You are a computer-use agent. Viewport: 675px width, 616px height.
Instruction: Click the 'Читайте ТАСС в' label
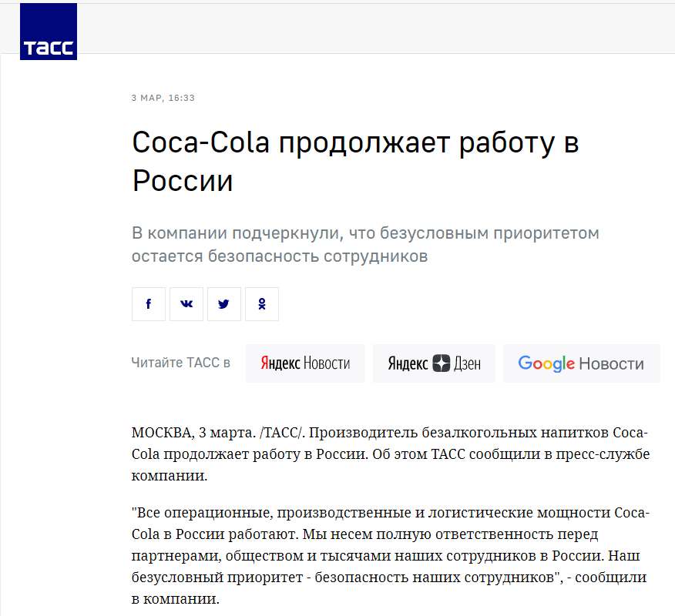[181, 363]
